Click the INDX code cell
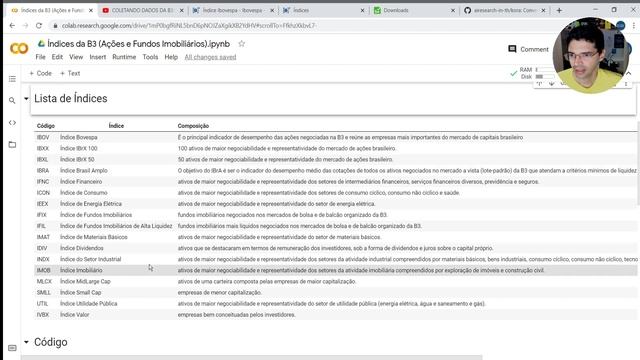 pos(43,259)
